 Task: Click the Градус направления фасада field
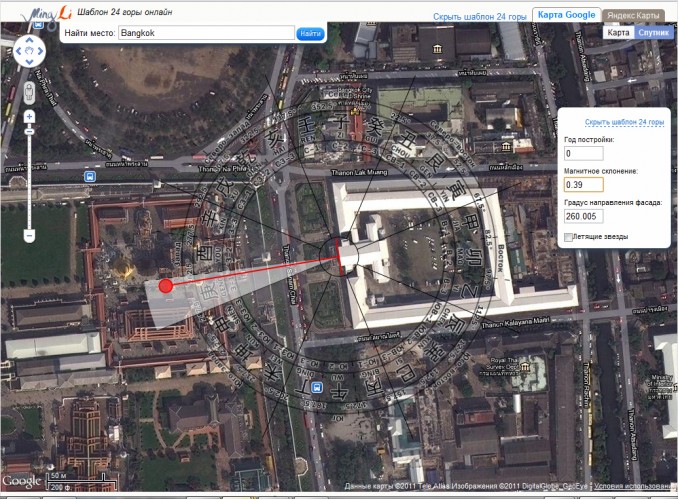coord(584,216)
